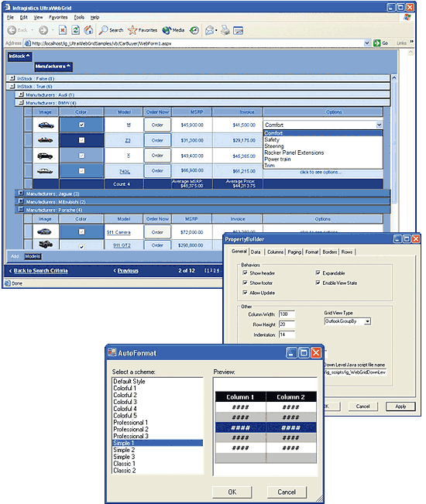Open the address bar dropdown arrow
Viewport: 426px width, 504px height.
[367, 43]
